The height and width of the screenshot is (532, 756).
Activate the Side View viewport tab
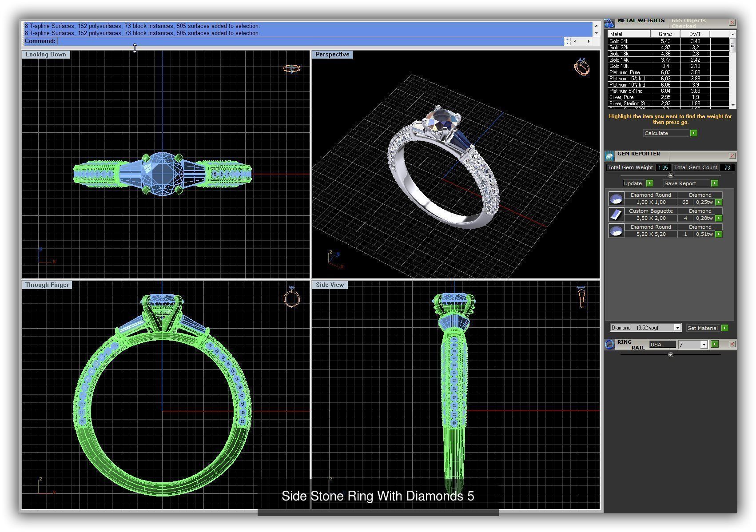[330, 285]
